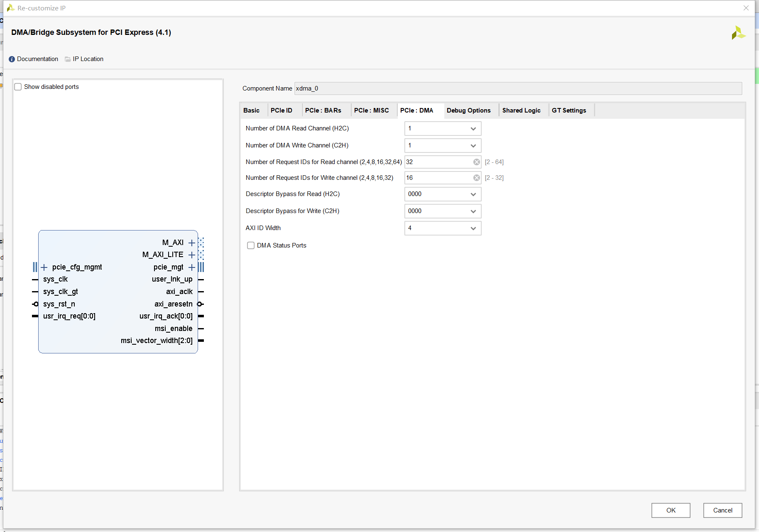The image size is (759, 532).
Task: Open Number of DMA Read Channel dropdown
Action: [x=443, y=129]
